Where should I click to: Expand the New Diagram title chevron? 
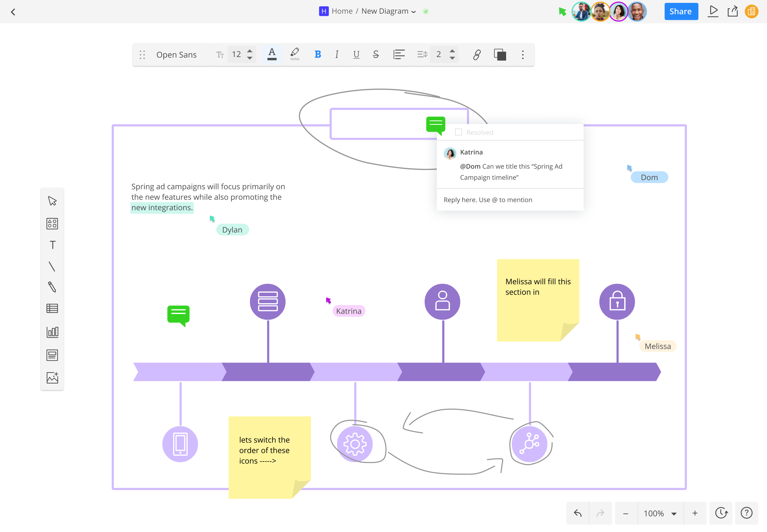tap(414, 11)
